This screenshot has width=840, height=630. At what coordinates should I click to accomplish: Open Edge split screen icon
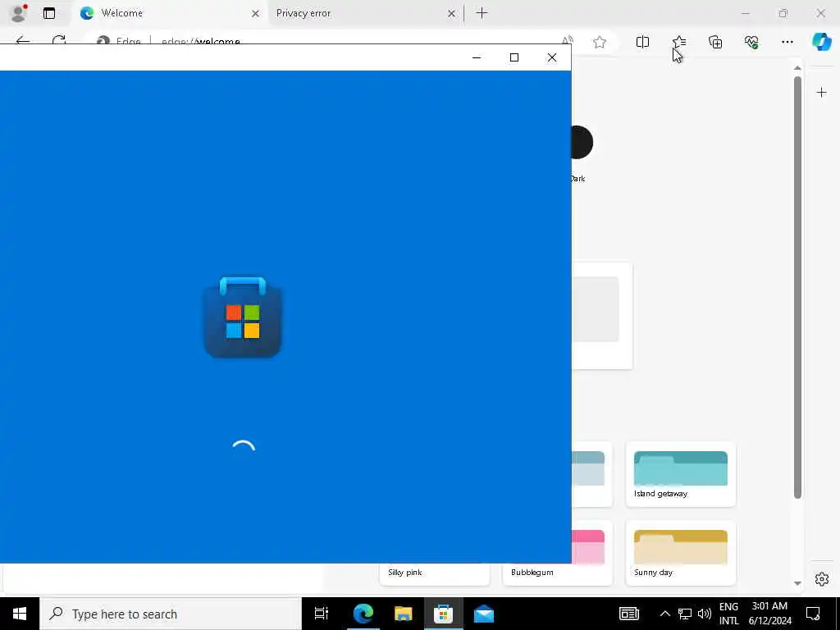[642, 42]
